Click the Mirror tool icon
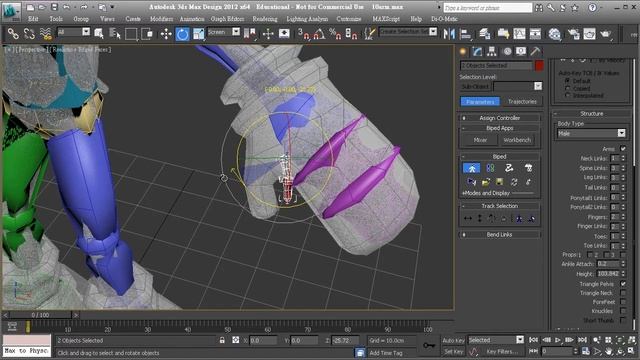Viewport: 640px width, 360px height. 449,34
